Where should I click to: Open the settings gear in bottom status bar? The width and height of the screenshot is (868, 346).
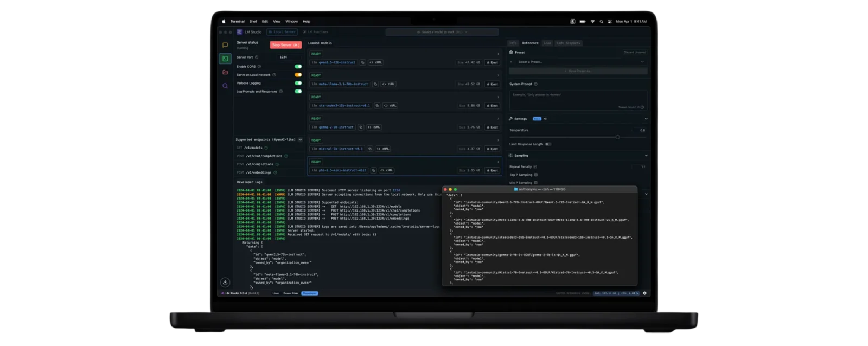[644, 293]
